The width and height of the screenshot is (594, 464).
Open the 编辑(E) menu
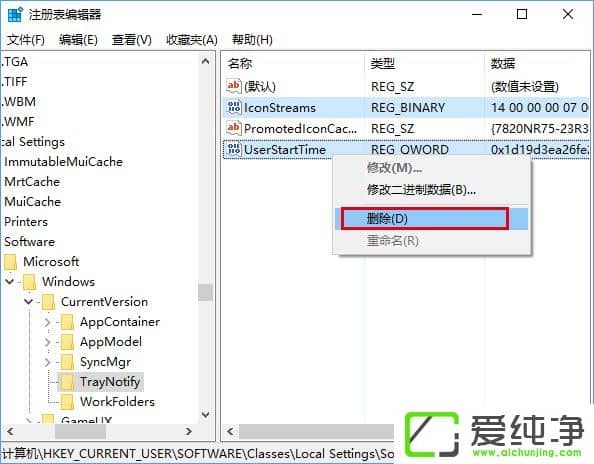pyautogui.click(x=78, y=39)
